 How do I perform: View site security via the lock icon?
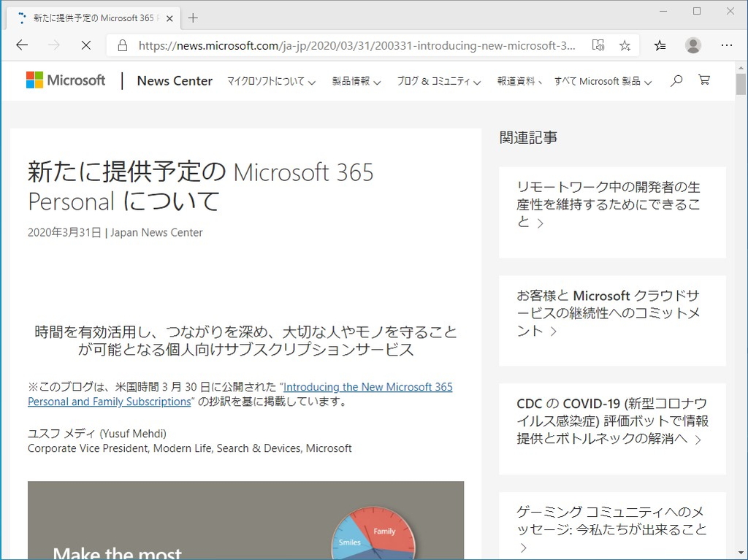click(x=121, y=45)
